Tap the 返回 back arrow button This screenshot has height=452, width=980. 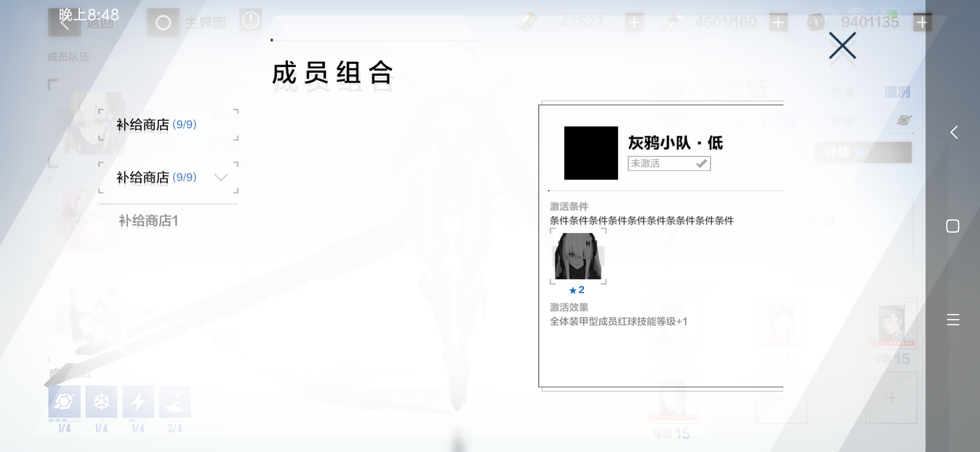[x=64, y=23]
